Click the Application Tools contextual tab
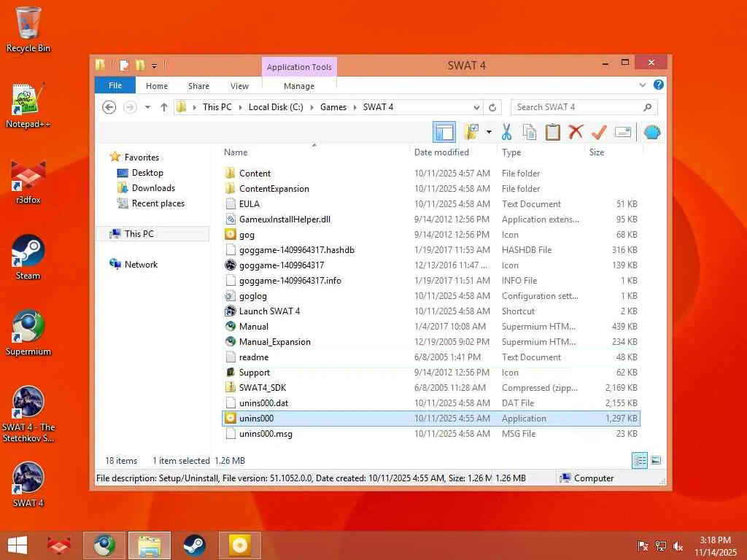This screenshot has width=747, height=560. coord(299,67)
